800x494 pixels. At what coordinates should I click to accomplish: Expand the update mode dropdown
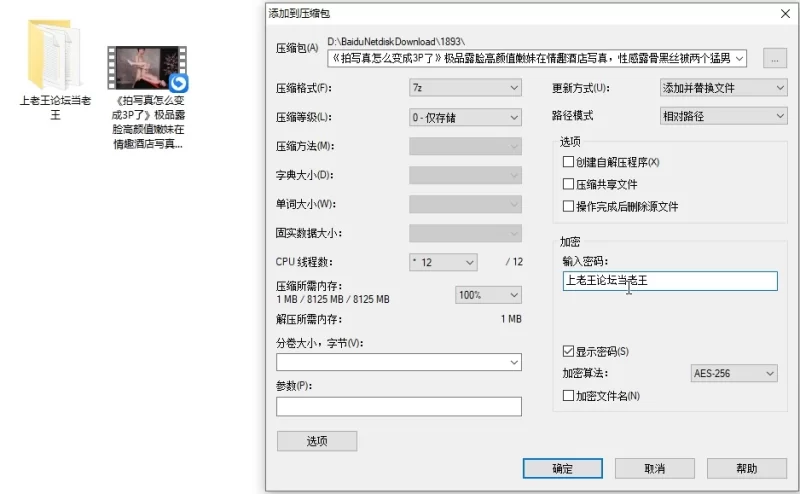coord(723,88)
